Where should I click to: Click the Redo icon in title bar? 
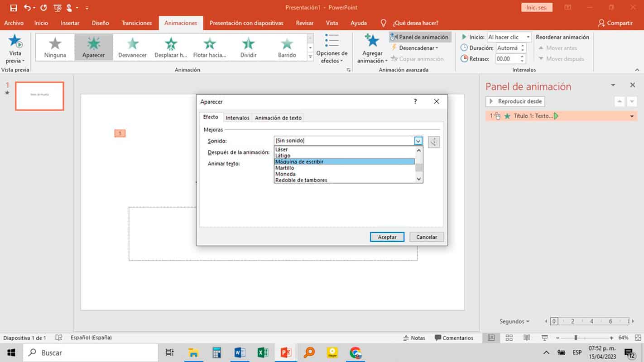click(x=43, y=8)
